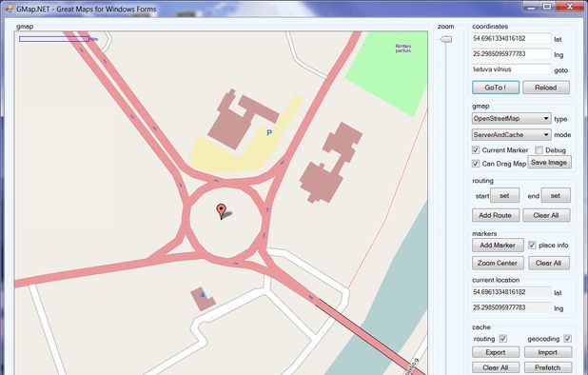Click the red map marker pin
The image size is (588, 375).
point(222,211)
